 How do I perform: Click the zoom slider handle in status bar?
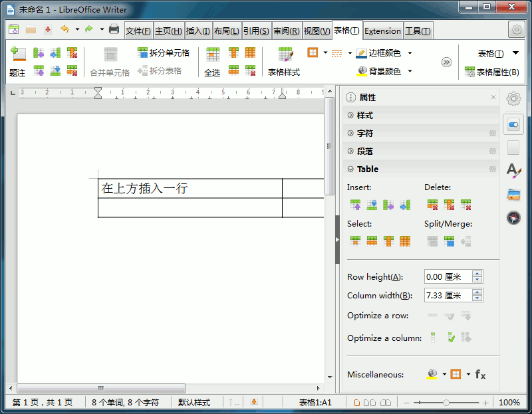pos(446,403)
